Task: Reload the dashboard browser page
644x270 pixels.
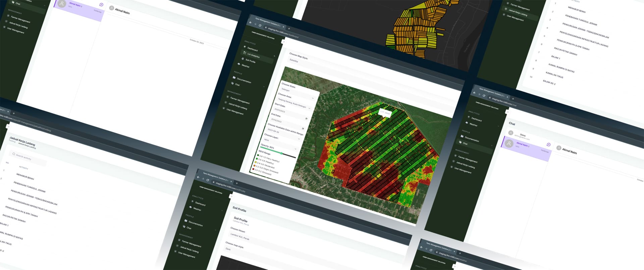Action: 260,26
